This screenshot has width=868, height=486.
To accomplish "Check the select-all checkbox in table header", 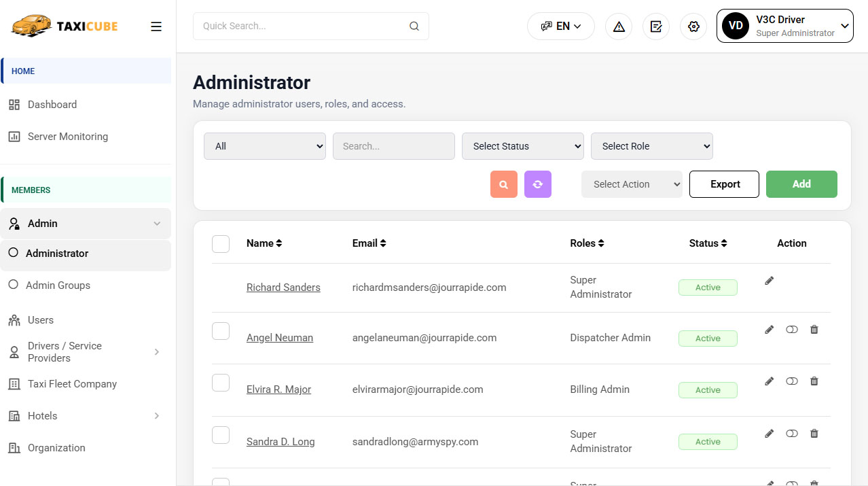I will pos(221,243).
